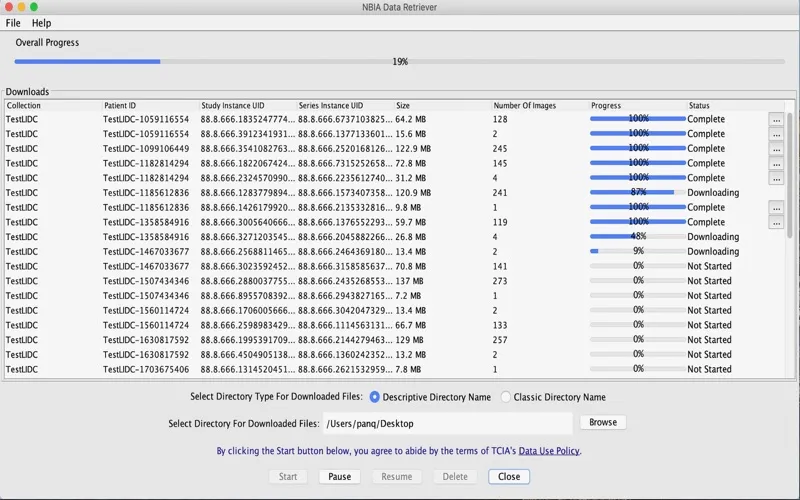Open ellipsis button for the 31.2 MB row
The width and height of the screenshot is (800, 500).
tap(776, 179)
